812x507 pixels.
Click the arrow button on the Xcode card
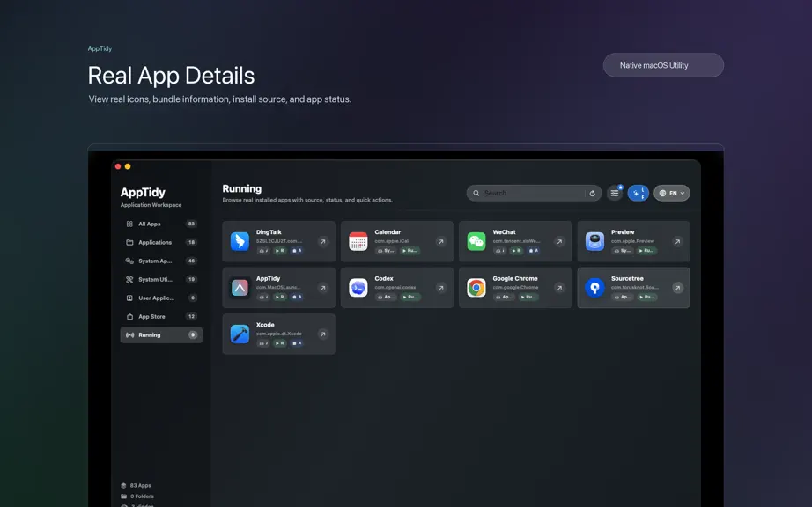[x=322, y=334]
